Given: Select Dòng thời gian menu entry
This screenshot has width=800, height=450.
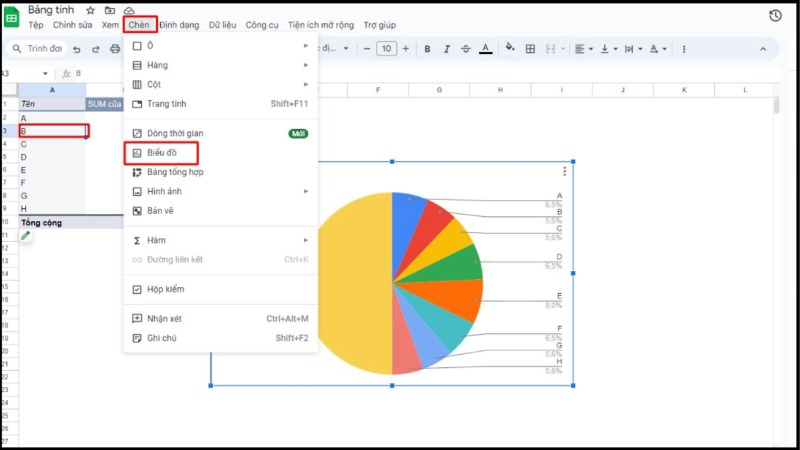Looking at the screenshot, I should (220, 134).
